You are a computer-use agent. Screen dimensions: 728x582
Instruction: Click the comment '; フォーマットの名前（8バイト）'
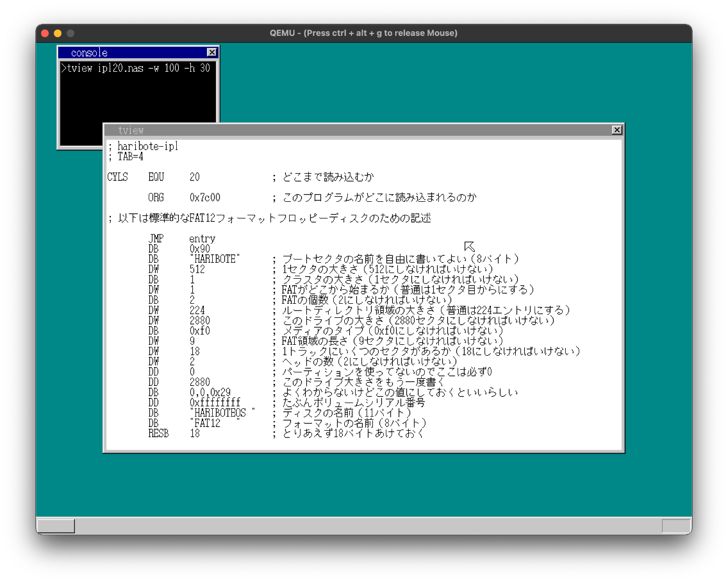coord(350,423)
